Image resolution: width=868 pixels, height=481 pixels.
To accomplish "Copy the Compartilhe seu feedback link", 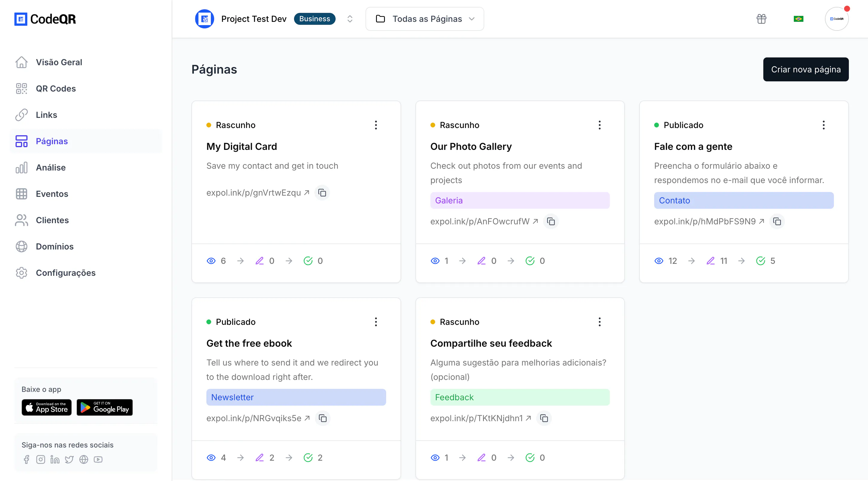I will (x=544, y=418).
